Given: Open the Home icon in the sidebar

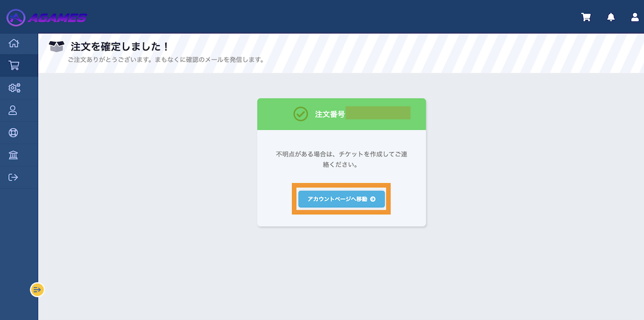Looking at the screenshot, I should coord(13,43).
